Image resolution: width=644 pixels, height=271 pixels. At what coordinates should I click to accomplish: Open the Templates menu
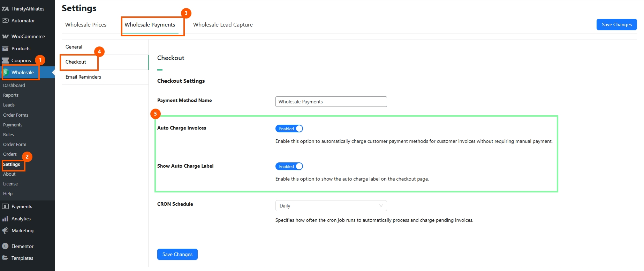[x=27, y=258]
